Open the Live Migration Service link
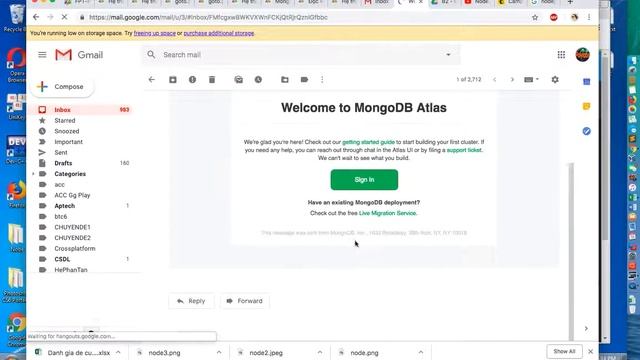 [x=387, y=213]
